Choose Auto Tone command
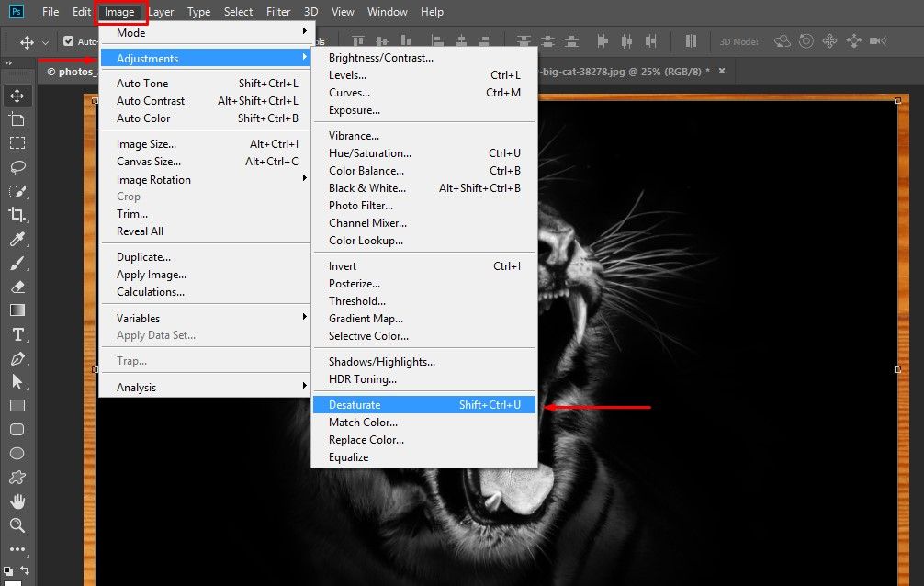Image resolution: width=924 pixels, height=586 pixels. coord(206,84)
